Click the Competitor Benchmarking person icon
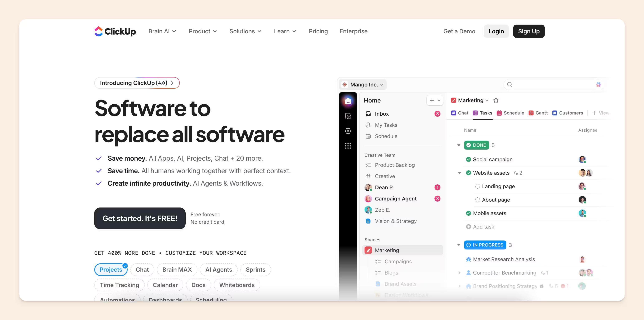This screenshot has height=320, width=644. [468, 273]
